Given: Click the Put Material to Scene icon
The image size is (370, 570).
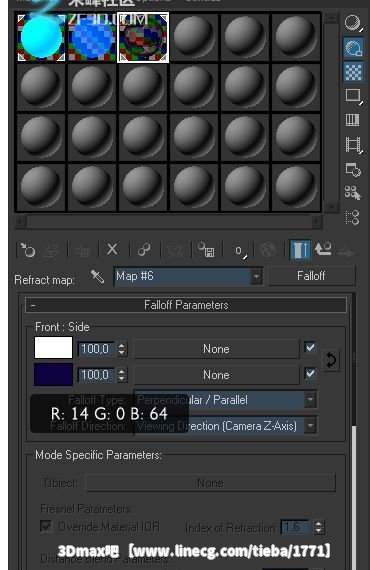Looking at the screenshot, I should pos(51,250).
